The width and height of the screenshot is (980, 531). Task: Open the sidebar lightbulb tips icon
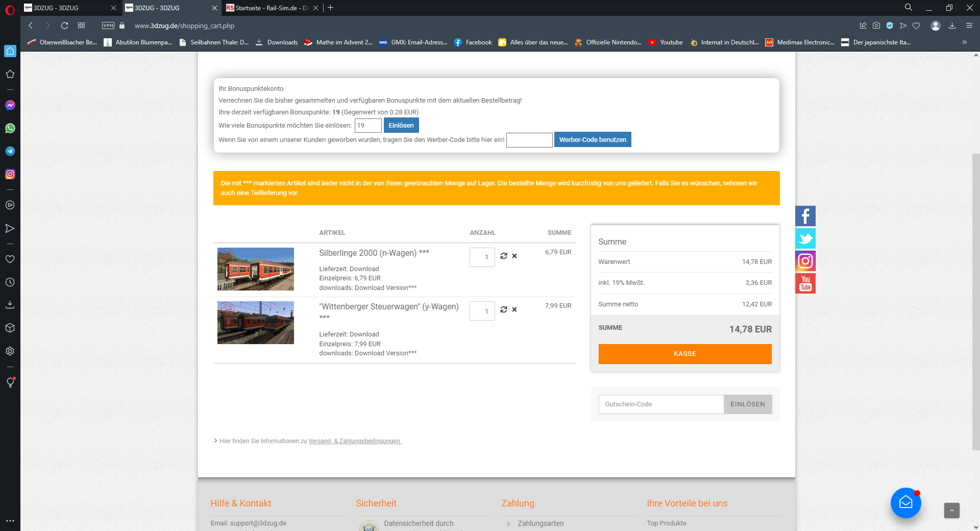pyautogui.click(x=10, y=382)
